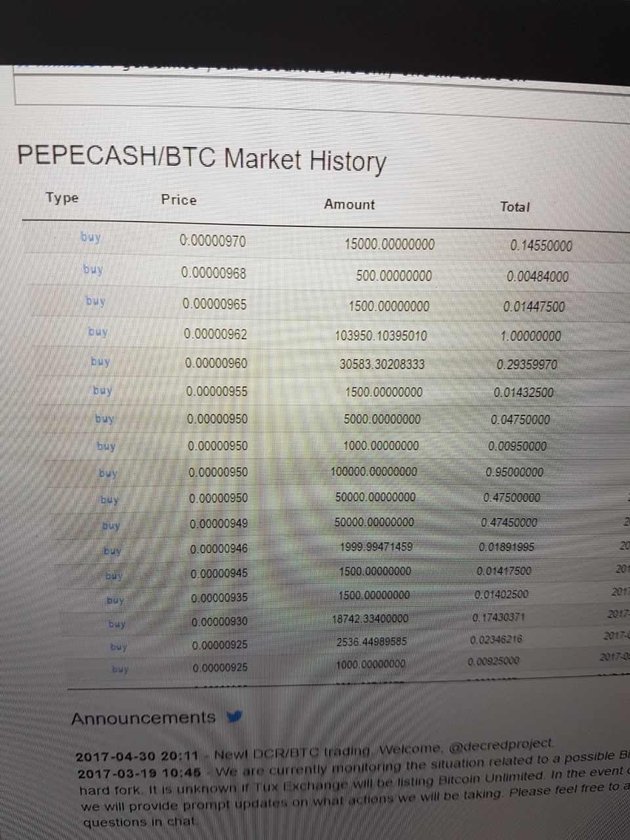Screen dimensions: 630x840
Task: Click the price 0.00000946
Action: coord(219,548)
